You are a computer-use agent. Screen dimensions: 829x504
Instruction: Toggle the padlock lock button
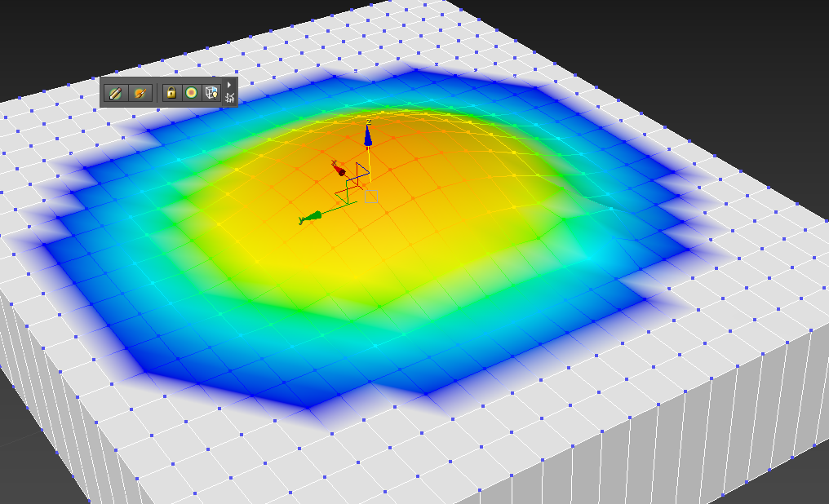[x=171, y=93]
